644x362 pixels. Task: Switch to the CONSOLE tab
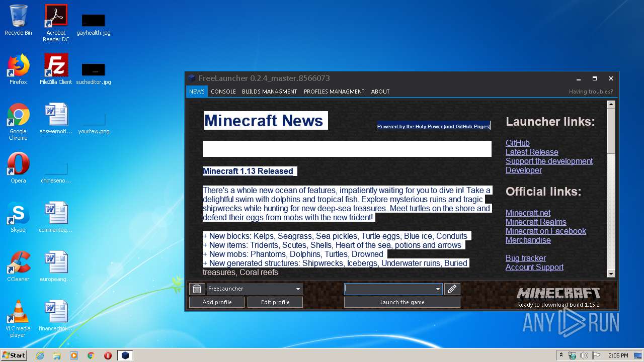[x=223, y=92]
